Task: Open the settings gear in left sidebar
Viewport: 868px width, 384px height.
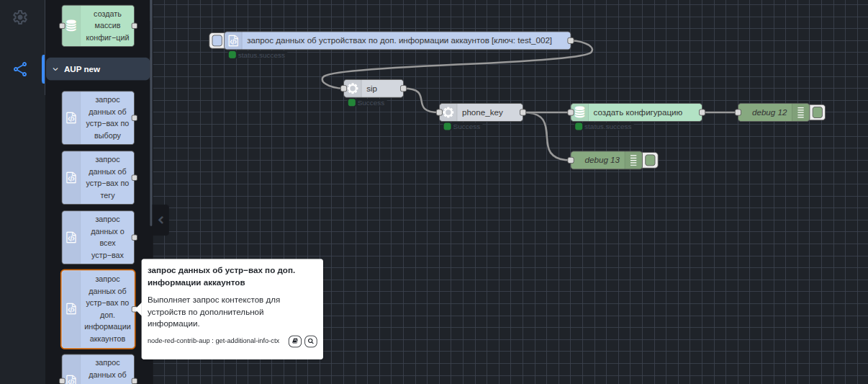Action: click(20, 17)
